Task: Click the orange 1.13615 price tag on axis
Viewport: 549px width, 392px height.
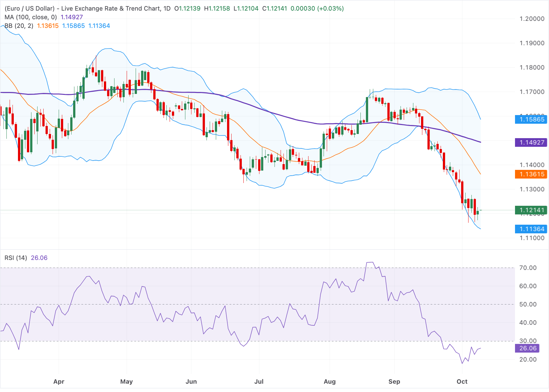Action: (531, 174)
